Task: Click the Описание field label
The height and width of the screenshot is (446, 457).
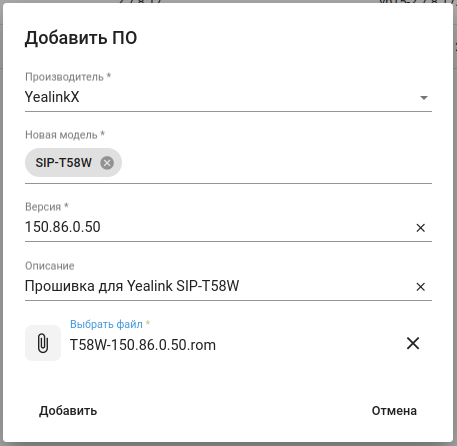Action: point(50,266)
